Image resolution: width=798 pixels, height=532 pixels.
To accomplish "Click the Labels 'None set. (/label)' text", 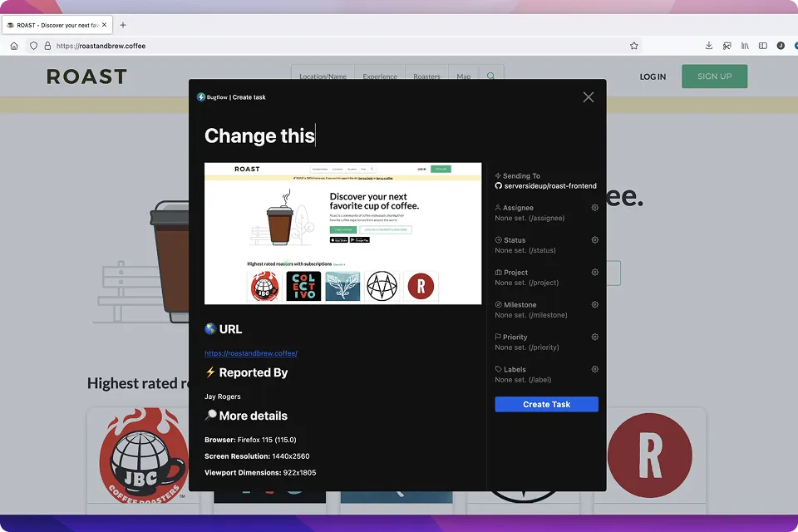I will (523, 380).
